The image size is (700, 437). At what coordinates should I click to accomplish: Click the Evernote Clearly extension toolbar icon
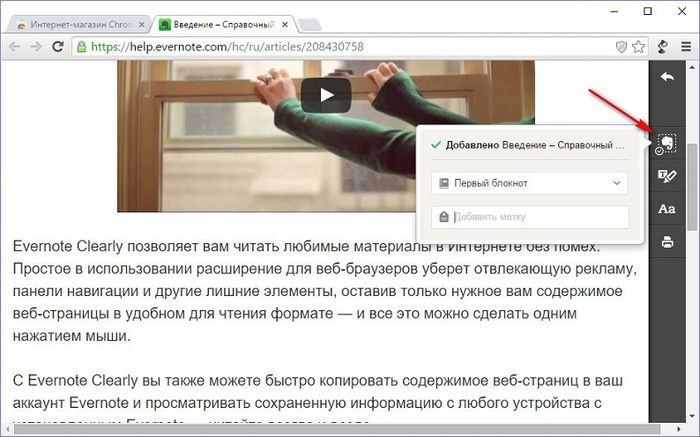click(663, 46)
